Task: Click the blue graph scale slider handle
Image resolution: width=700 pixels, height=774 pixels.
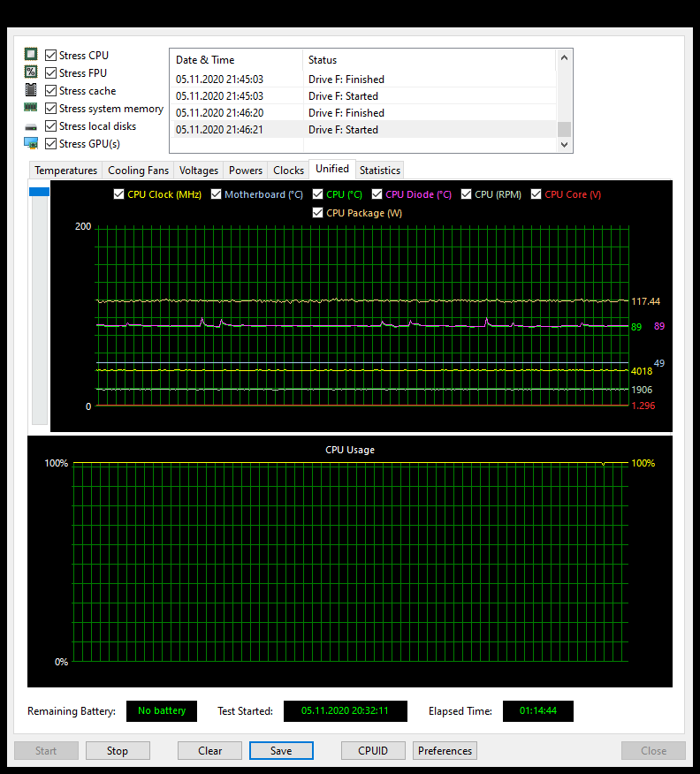Action: click(x=40, y=192)
